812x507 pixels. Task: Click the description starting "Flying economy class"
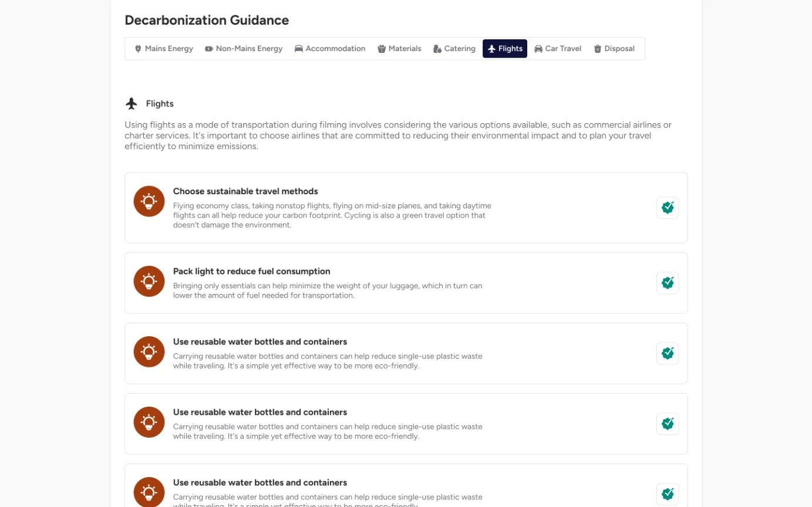coord(332,215)
